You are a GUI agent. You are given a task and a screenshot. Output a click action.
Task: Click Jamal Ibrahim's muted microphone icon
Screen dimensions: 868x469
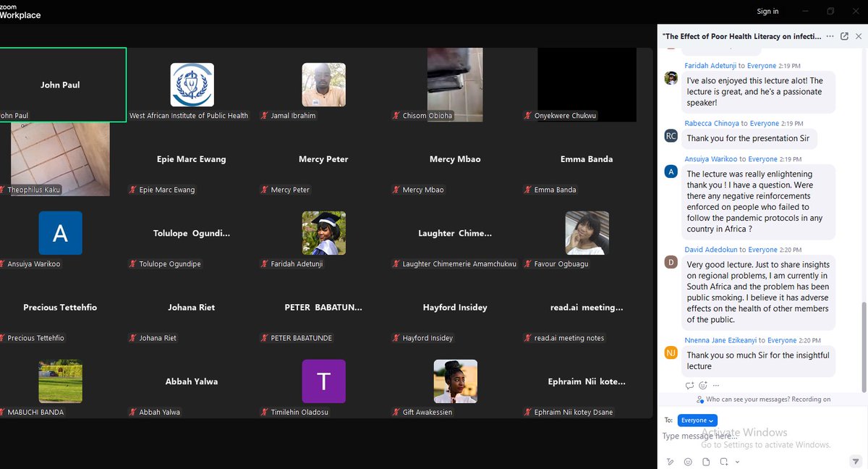(265, 116)
